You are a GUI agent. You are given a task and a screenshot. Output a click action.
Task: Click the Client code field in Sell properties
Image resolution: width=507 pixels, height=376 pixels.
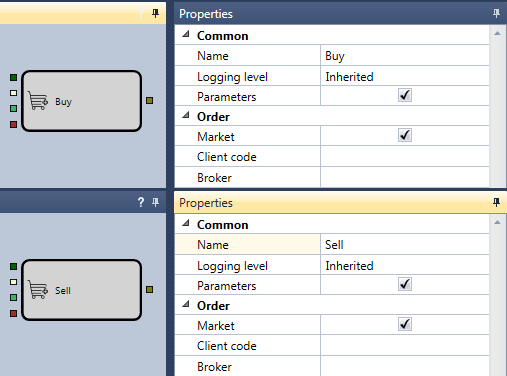[x=405, y=345]
